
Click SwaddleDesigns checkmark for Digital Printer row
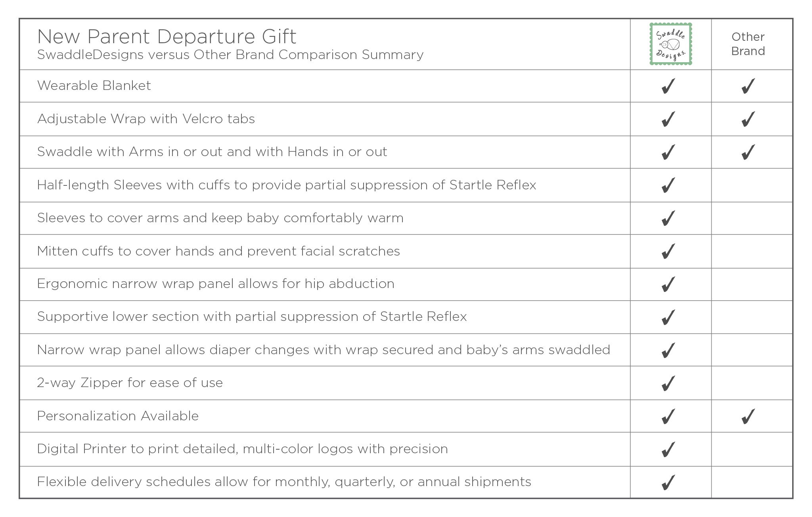pos(668,449)
